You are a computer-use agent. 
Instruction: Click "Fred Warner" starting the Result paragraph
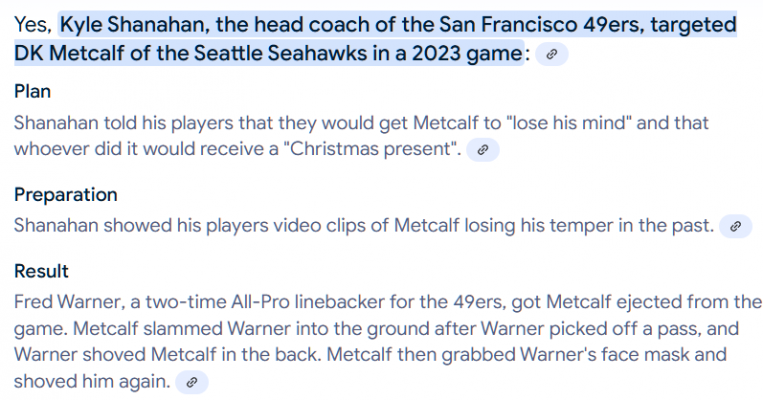pyautogui.click(x=67, y=302)
